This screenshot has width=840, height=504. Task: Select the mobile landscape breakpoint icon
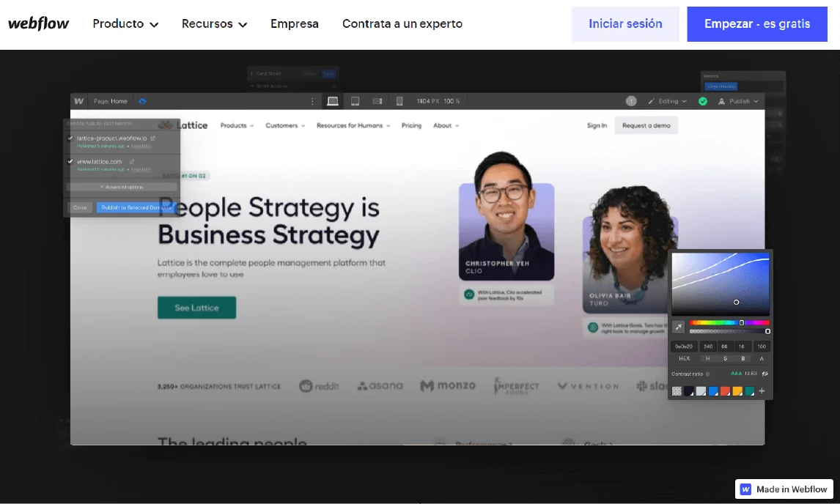click(x=377, y=101)
